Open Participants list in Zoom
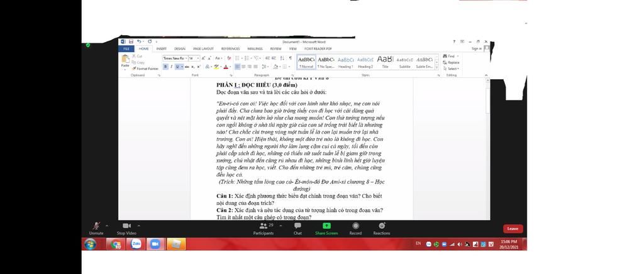Screen dimensions: 644x274 pyautogui.click(x=264, y=229)
